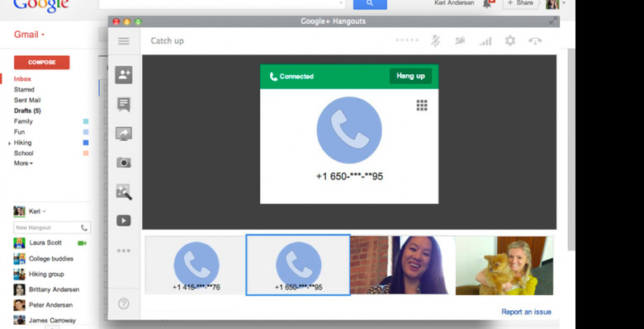The height and width of the screenshot is (329, 644).
Task: Show the dial pad grid icon
Action: tap(422, 105)
